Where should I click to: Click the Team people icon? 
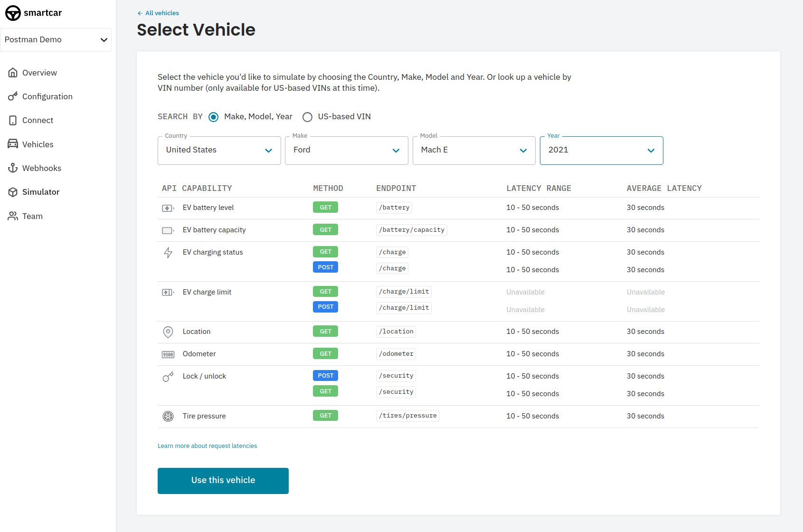click(13, 216)
